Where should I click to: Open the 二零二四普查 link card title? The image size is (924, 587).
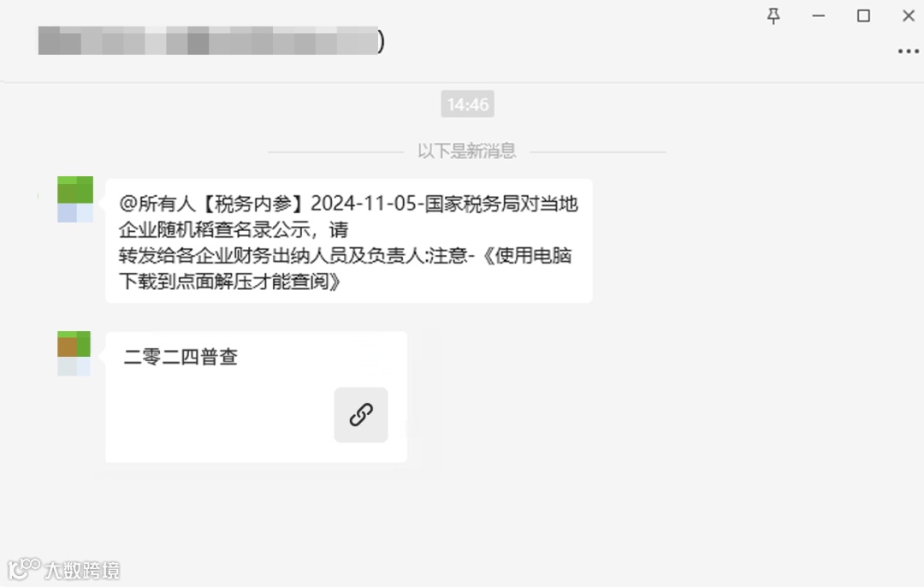tap(181, 357)
